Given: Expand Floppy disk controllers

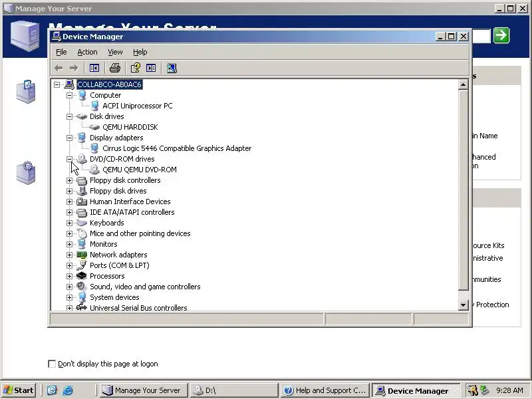Looking at the screenshot, I should click(x=69, y=180).
